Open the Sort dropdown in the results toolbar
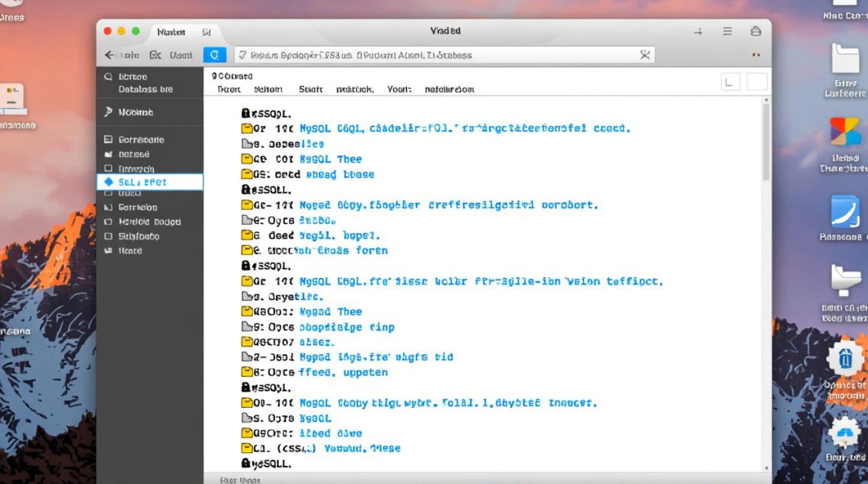 311,89
